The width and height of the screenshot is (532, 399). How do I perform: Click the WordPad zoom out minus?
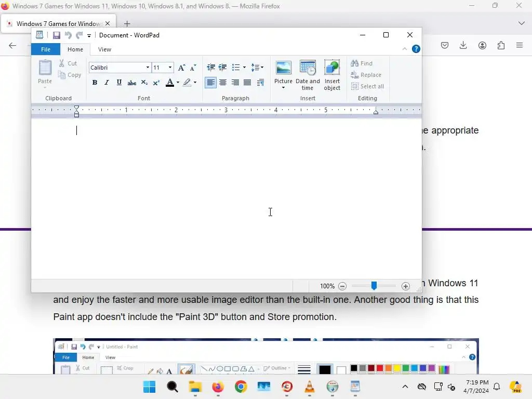click(x=342, y=286)
